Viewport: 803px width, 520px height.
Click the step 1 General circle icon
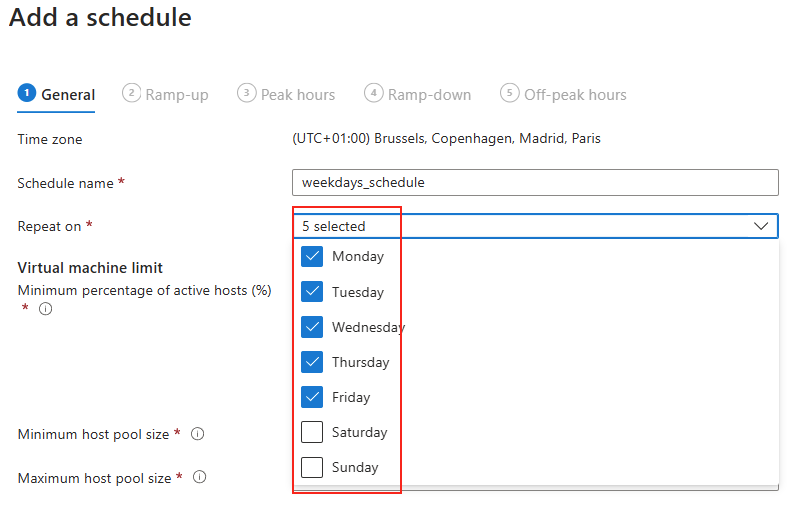click(x=27, y=93)
